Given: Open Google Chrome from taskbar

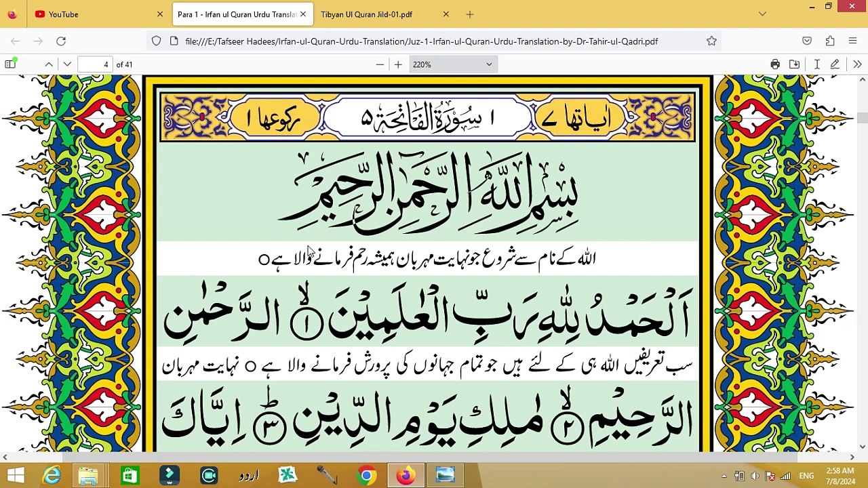Looking at the screenshot, I should click(x=366, y=476).
